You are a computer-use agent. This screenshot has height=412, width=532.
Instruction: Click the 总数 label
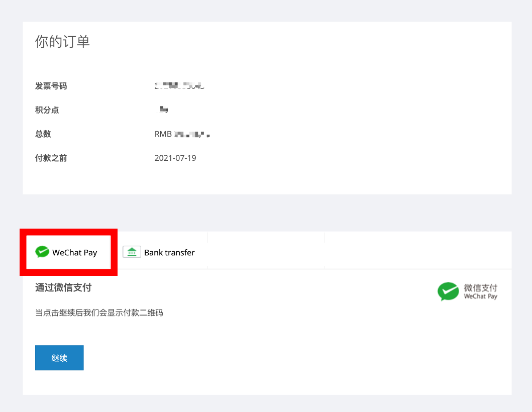coord(43,134)
